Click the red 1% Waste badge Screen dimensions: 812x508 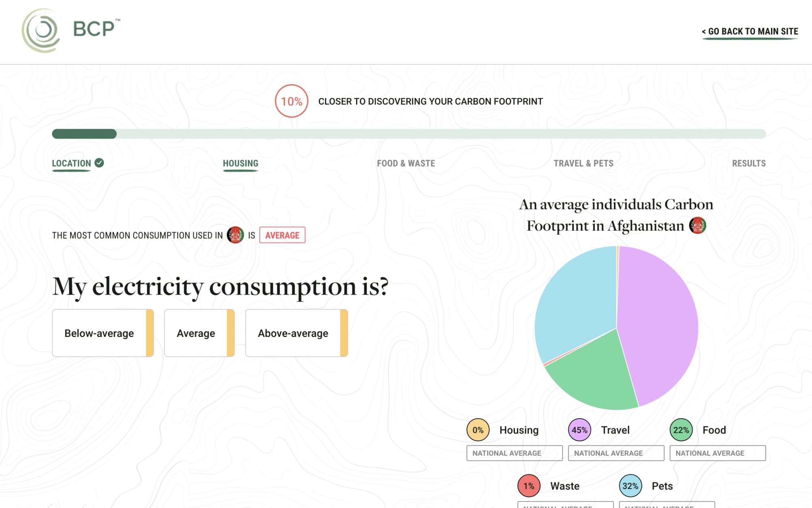point(529,486)
